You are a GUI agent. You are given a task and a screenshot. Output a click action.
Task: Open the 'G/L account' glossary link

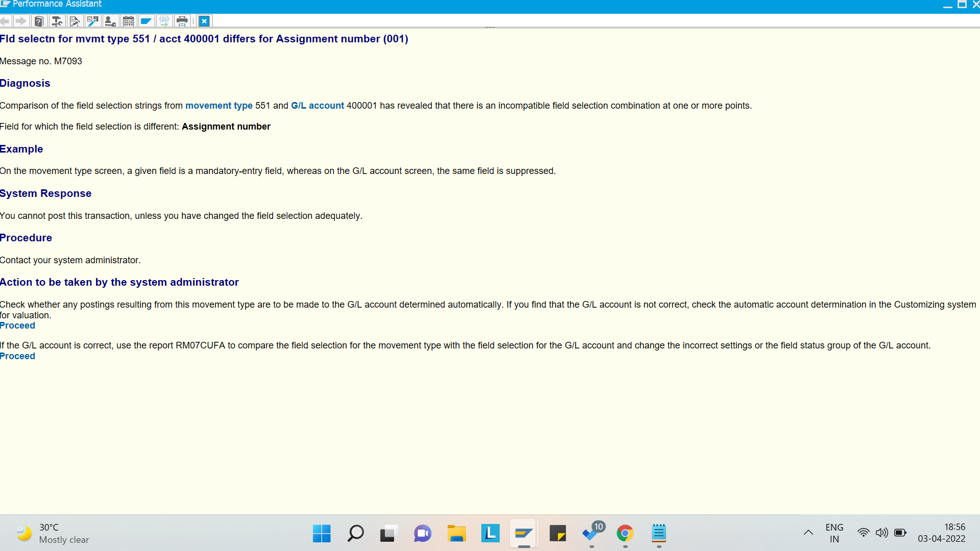(x=317, y=106)
